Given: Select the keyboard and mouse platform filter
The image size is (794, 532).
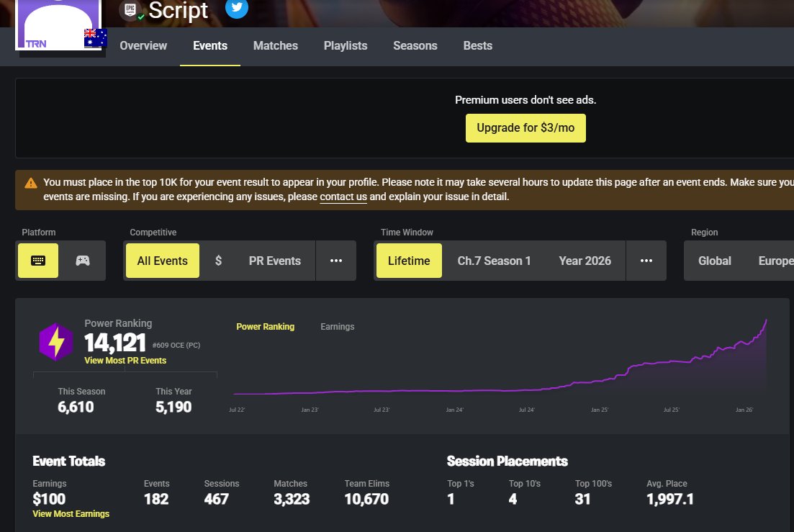Looking at the screenshot, I should point(38,261).
